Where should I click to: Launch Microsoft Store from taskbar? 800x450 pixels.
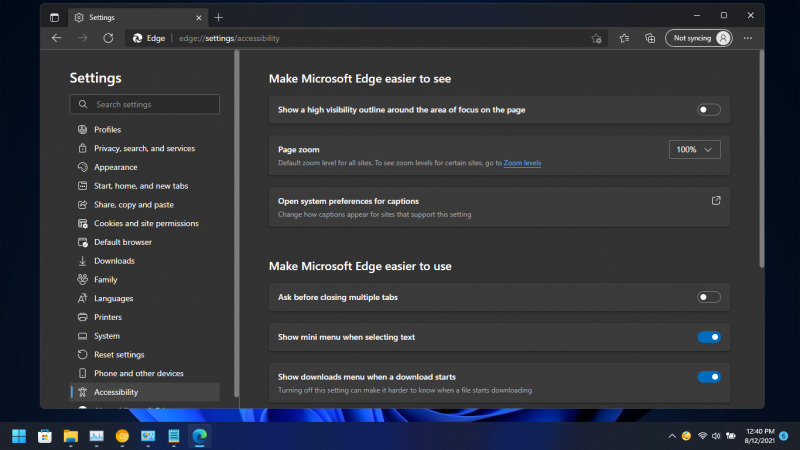[x=45, y=436]
